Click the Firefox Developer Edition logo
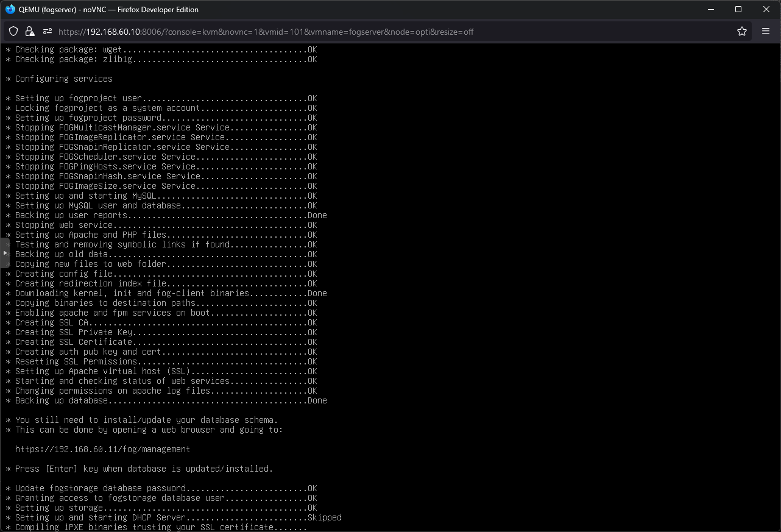Screen dimensions: 781x532 (x=10, y=9)
